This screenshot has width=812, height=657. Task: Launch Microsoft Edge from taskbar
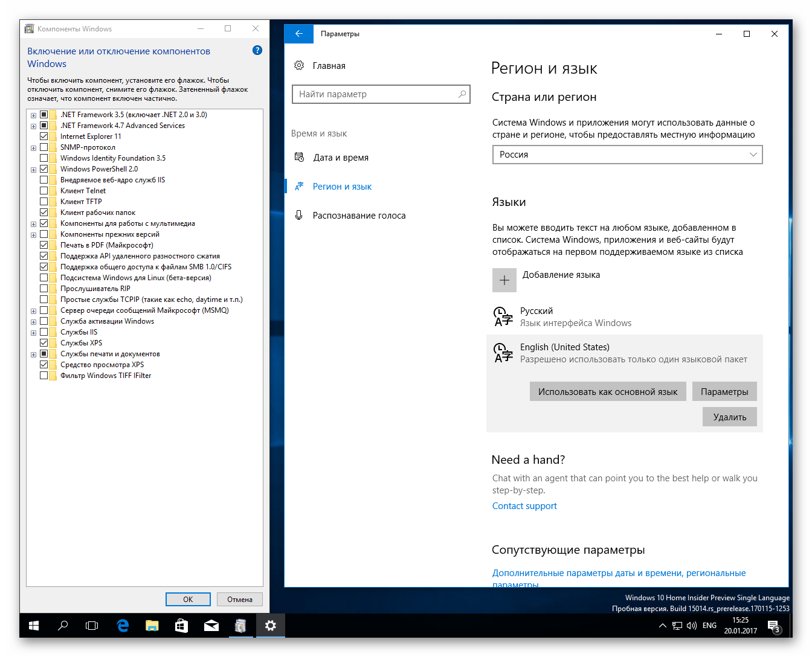point(123,626)
